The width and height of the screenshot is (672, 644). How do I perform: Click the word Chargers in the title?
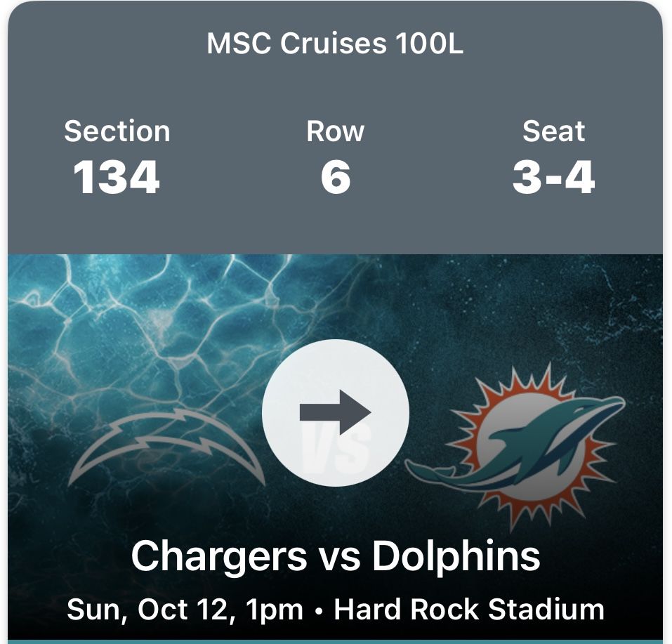pyautogui.click(x=219, y=556)
